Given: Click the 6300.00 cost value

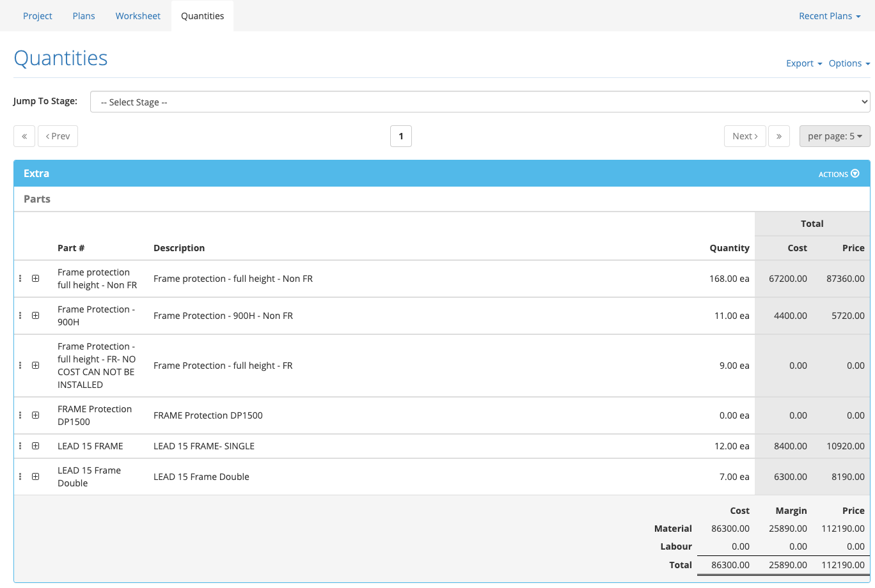Looking at the screenshot, I should [791, 477].
